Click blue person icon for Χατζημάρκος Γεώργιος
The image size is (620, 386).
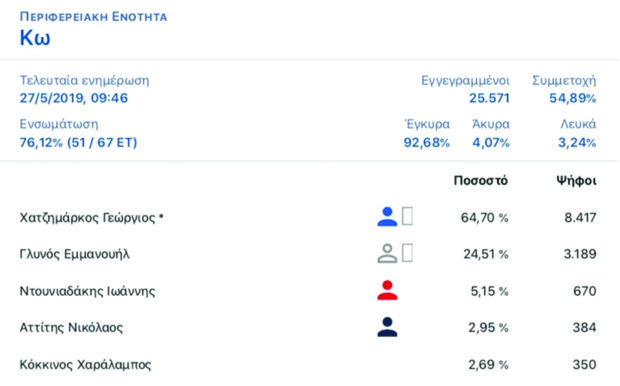point(387,217)
